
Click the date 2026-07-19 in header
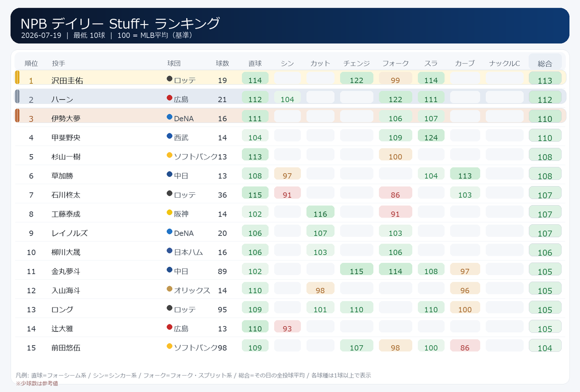[41, 35]
